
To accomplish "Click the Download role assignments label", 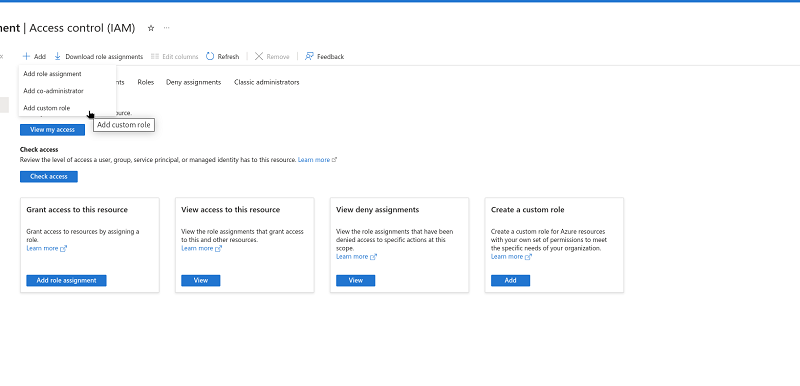I will [104, 57].
